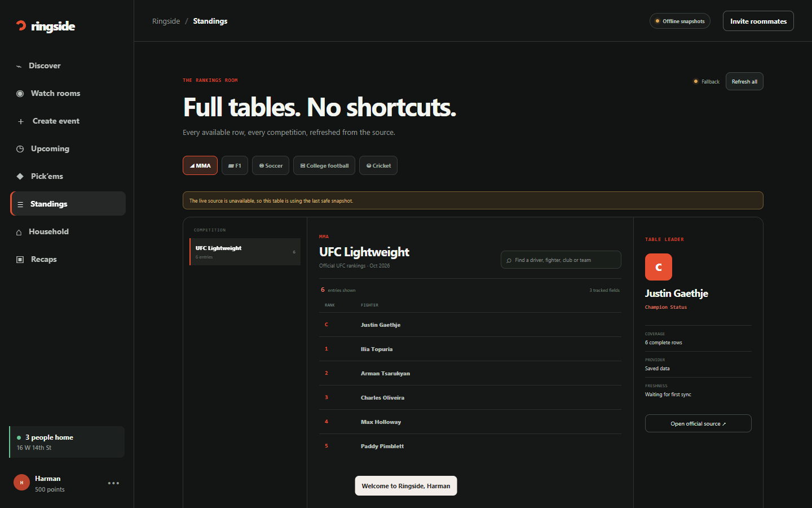This screenshot has width=812, height=508.
Task: Click the Ringside breadcrumb link
Action: 166,21
